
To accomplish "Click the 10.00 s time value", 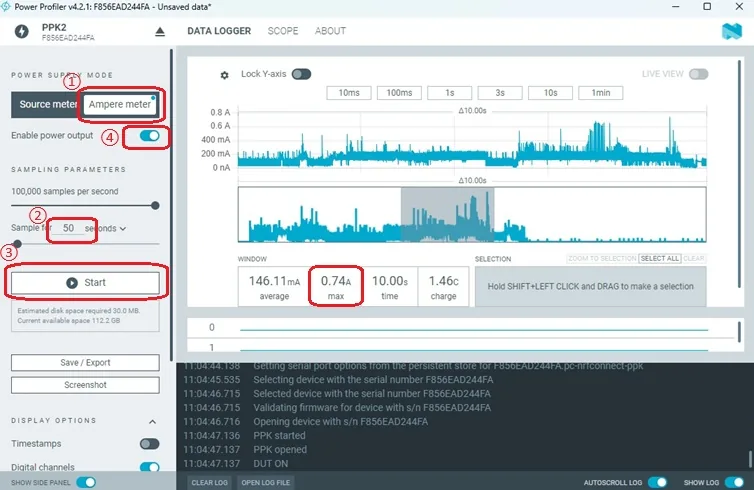I will [390, 287].
